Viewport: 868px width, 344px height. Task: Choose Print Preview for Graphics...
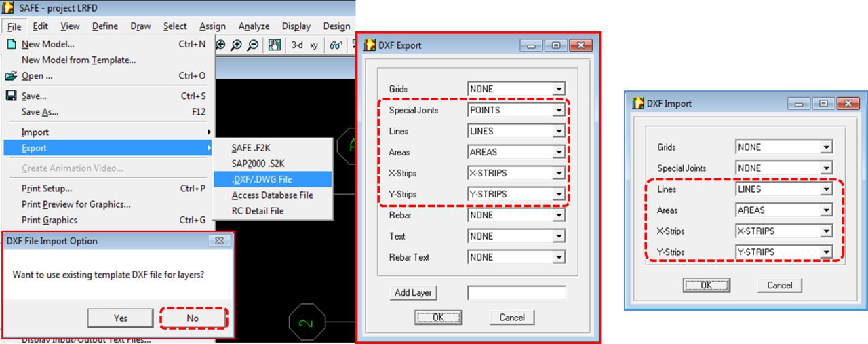(108, 204)
